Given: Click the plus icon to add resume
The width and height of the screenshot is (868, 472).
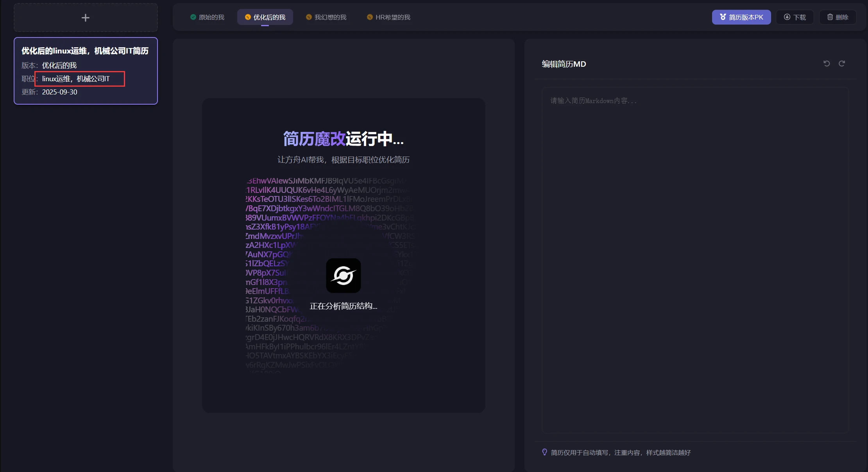Looking at the screenshot, I should 86,18.
